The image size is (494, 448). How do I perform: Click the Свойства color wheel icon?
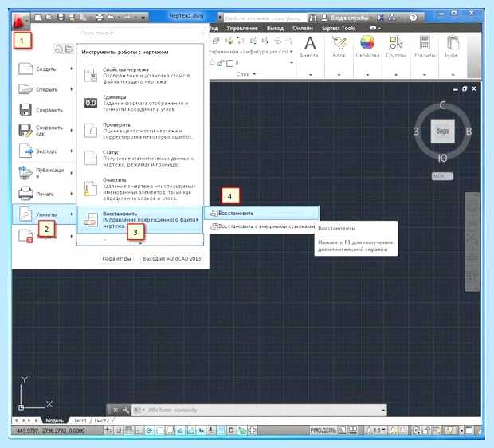pos(367,42)
